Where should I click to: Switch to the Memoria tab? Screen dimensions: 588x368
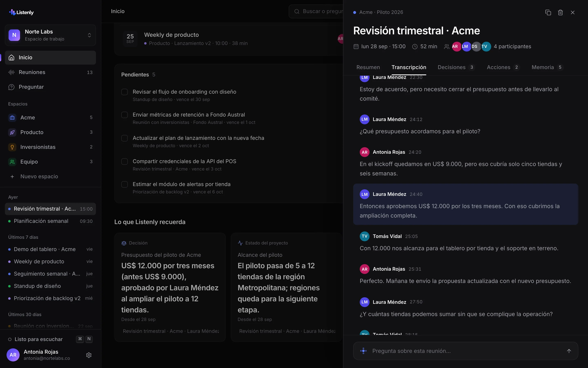(547, 67)
